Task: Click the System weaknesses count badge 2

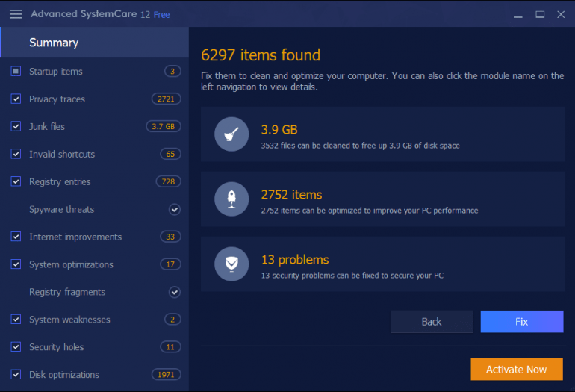Action: (172, 320)
